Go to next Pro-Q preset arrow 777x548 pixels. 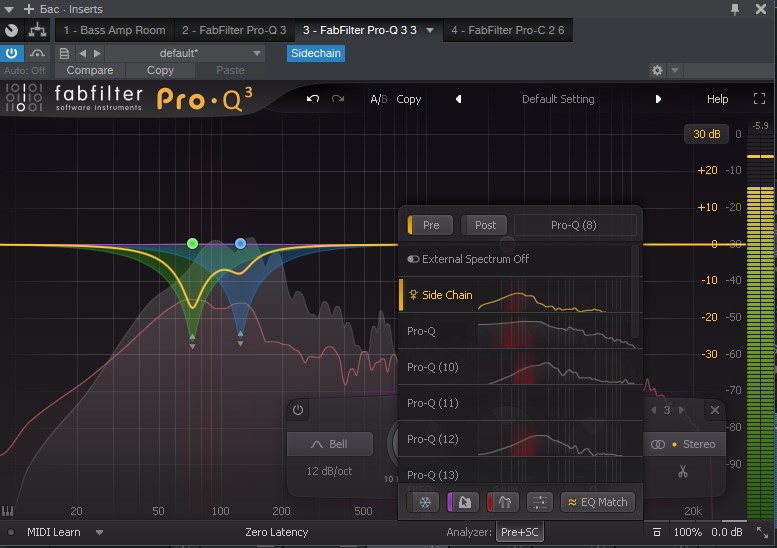point(658,99)
